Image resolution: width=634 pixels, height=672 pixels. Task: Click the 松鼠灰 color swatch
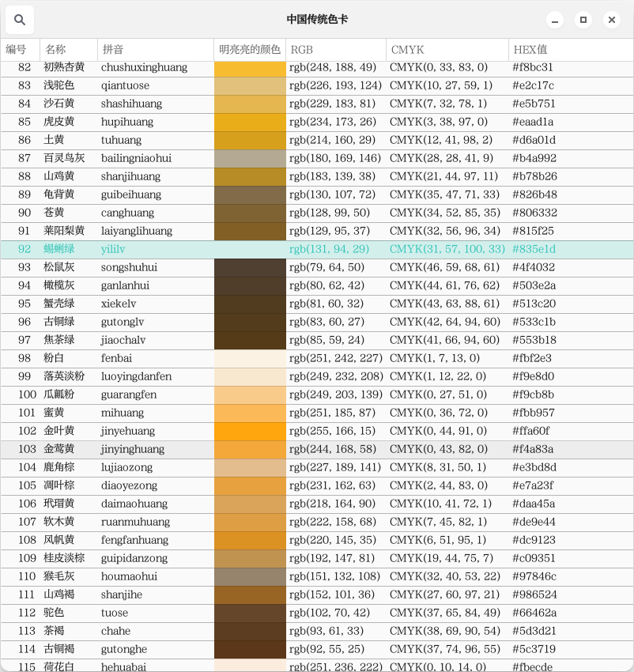(250, 268)
